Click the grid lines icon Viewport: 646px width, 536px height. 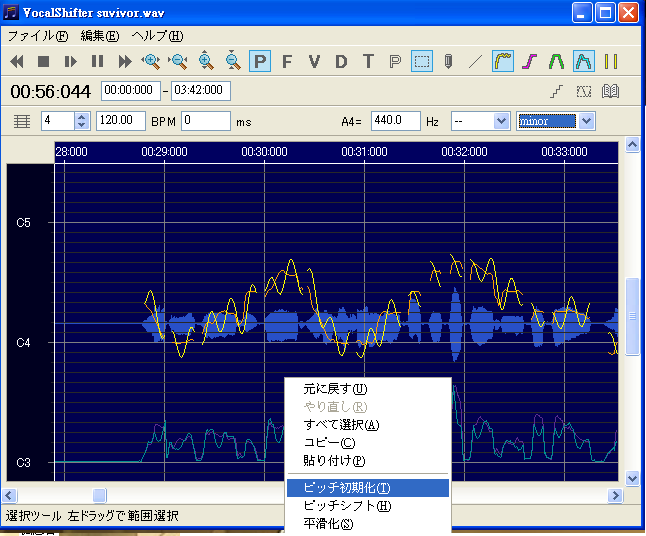(22, 122)
